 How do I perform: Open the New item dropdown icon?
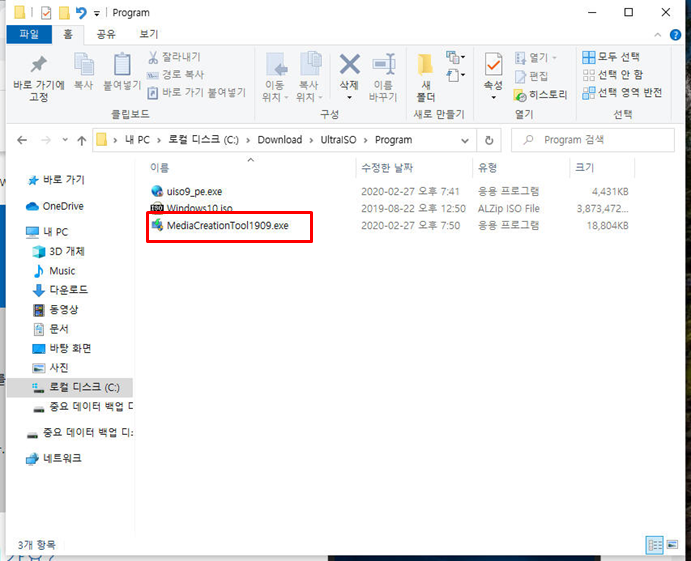(455, 57)
